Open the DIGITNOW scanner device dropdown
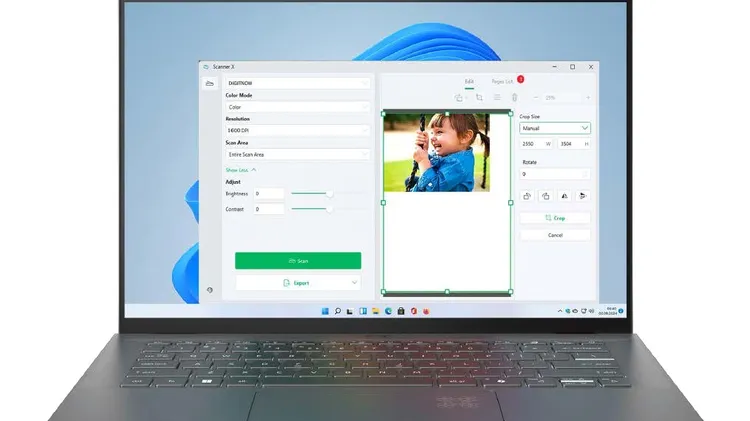 coord(297,83)
